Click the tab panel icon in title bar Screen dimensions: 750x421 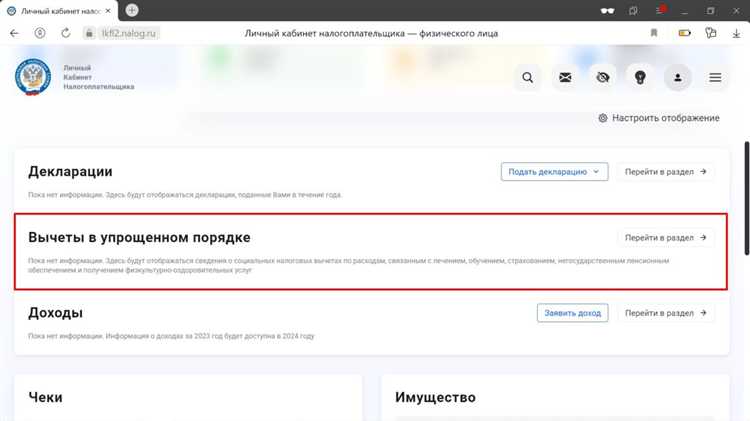[633, 11]
